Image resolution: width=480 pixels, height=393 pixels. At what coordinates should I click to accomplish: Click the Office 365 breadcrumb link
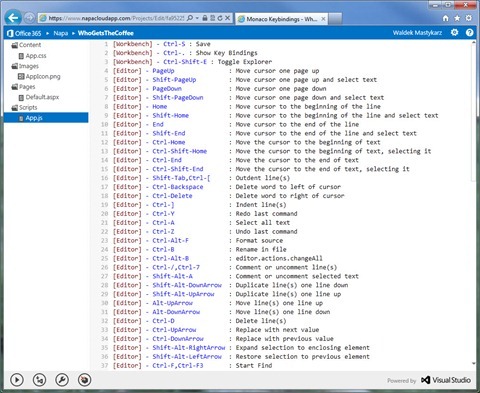[x=28, y=33]
